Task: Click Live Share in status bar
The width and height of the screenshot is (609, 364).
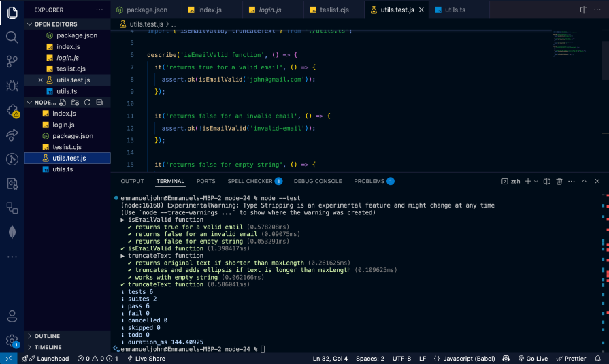Action: (x=146, y=358)
